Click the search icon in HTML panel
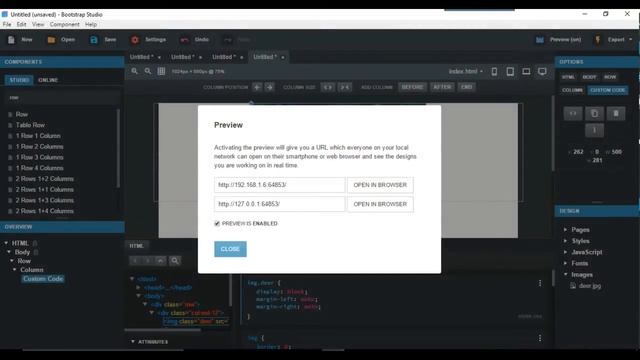 click(175, 260)
